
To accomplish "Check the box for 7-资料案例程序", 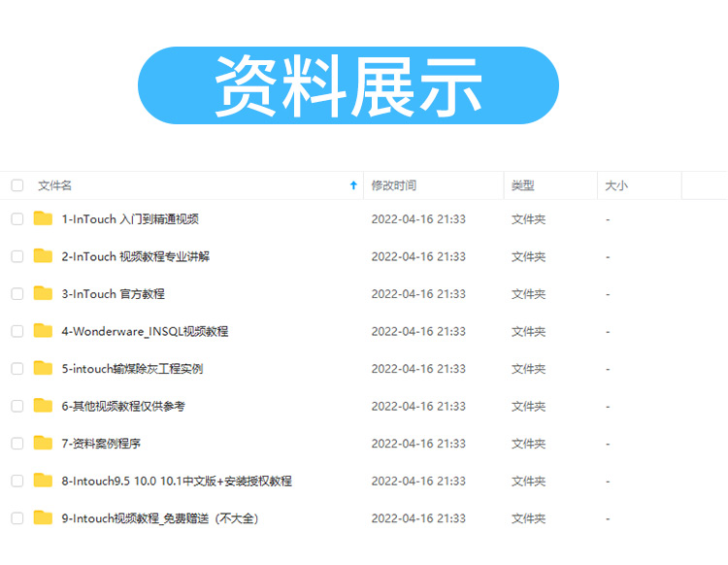I will [x=17, y=444].
